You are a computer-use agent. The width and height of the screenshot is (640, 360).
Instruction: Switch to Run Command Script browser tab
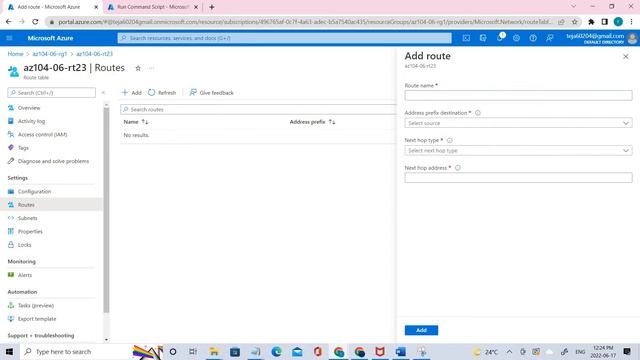pyautogui.click(x=152, y=7)
